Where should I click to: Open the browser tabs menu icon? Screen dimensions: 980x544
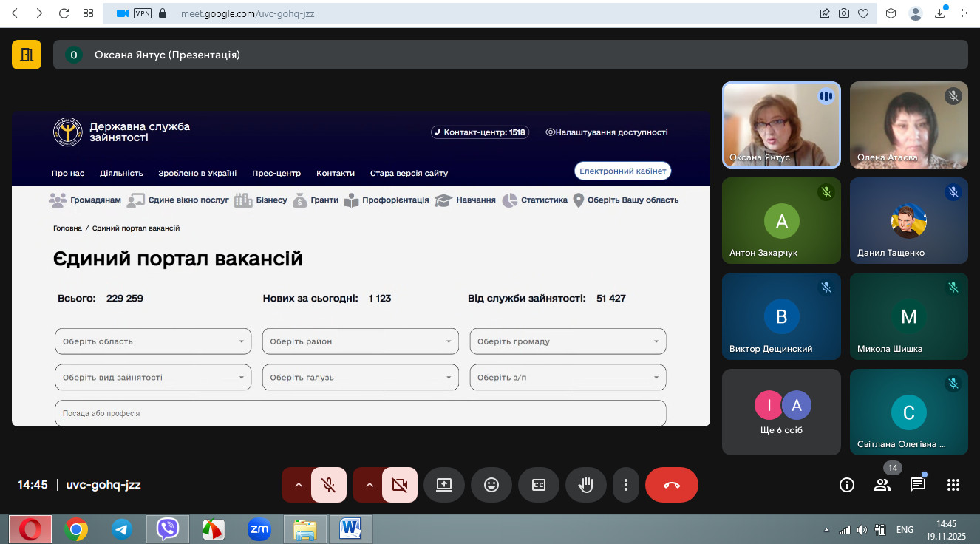pyautogui.click(x=88, y=13)
